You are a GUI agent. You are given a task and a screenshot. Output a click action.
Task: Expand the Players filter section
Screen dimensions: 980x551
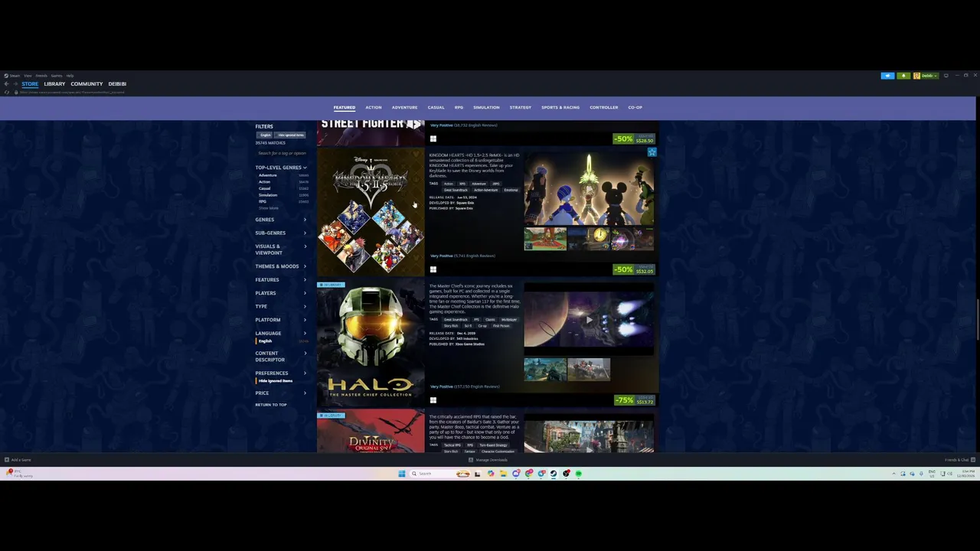(281, 293)
